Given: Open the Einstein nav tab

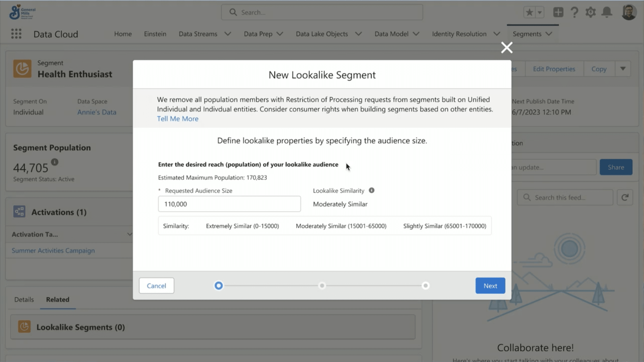Looking at the screenshot, I should pyautogui.click(x=155, y=34).
